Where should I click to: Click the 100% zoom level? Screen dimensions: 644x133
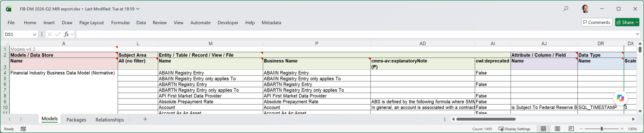(632, 129)
